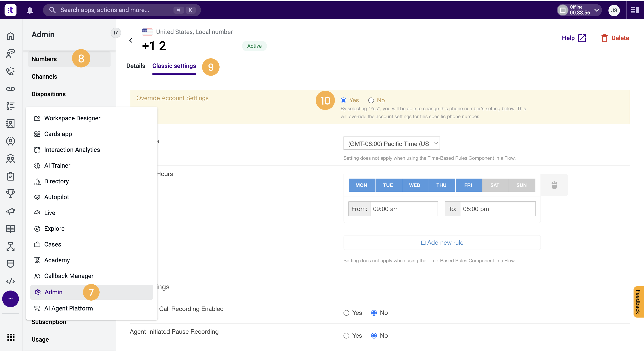Toggle SUN in business hours
This screenshot has width=644, height=351.
[522, 185]
